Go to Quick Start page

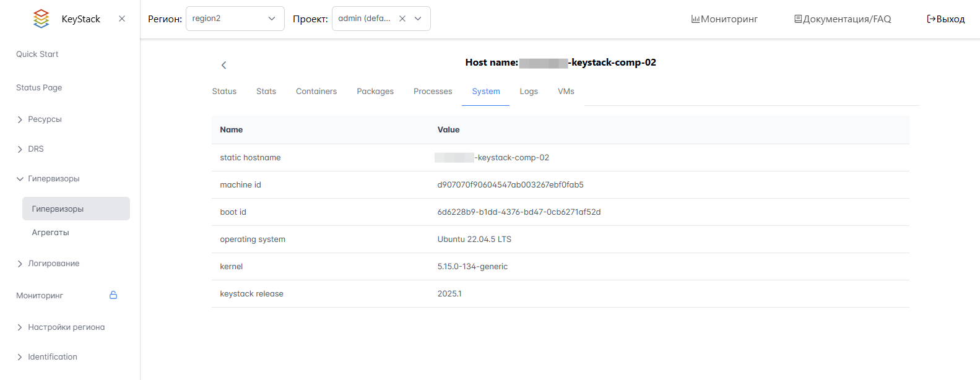(37, 54)
